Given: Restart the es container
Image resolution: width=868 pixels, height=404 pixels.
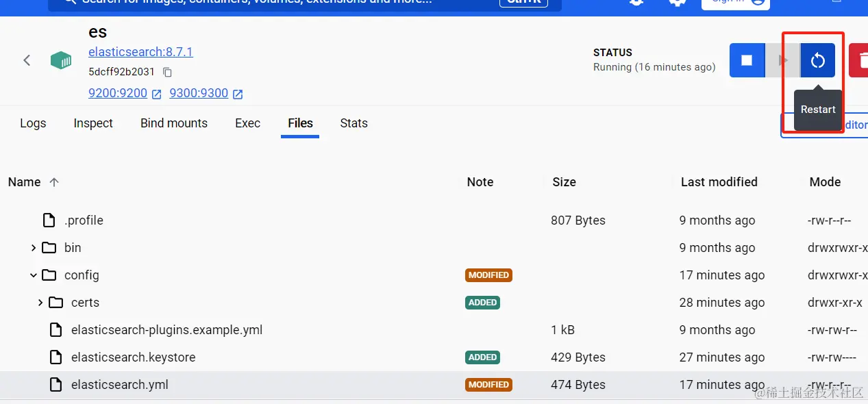Looking at the screenshot, I should [818, 60].
